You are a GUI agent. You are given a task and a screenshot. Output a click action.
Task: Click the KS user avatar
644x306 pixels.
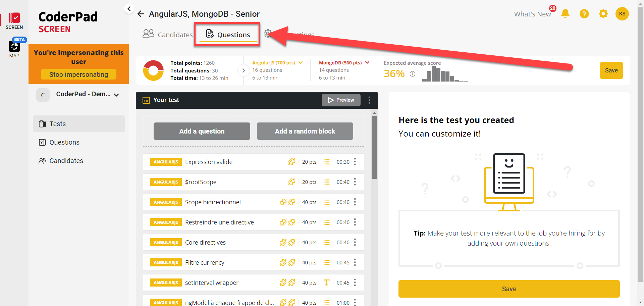[622, 14]
